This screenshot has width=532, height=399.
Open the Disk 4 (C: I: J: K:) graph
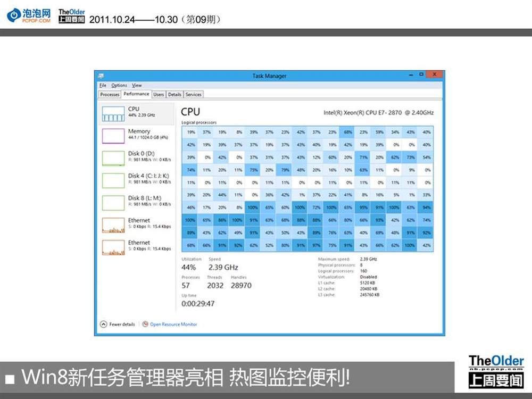(113, 181)
